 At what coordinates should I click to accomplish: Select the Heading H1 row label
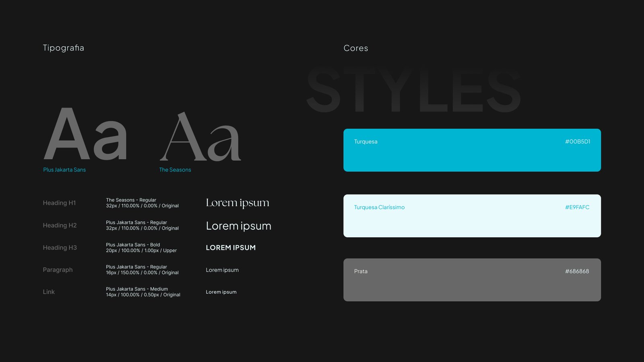(x=59, y=203)
